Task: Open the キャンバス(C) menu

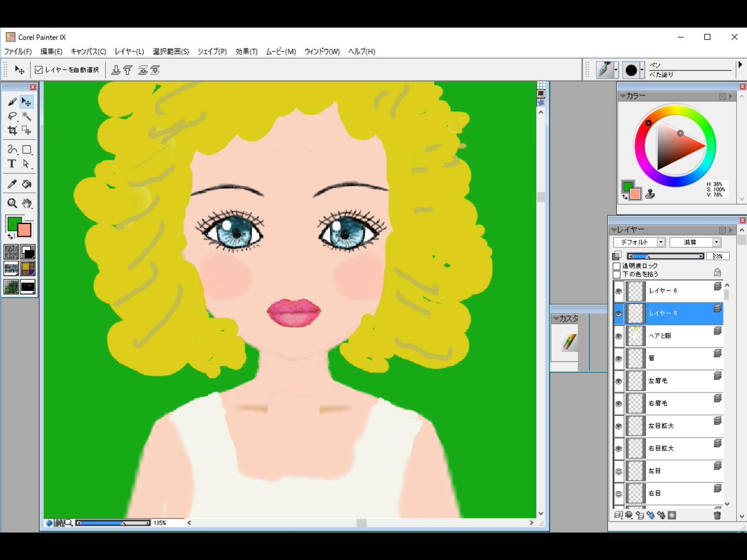Action: click(88, 51)
